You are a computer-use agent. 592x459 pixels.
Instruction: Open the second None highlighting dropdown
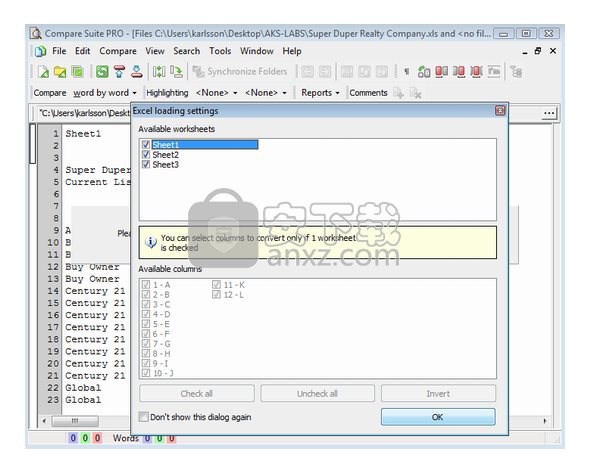265,93
